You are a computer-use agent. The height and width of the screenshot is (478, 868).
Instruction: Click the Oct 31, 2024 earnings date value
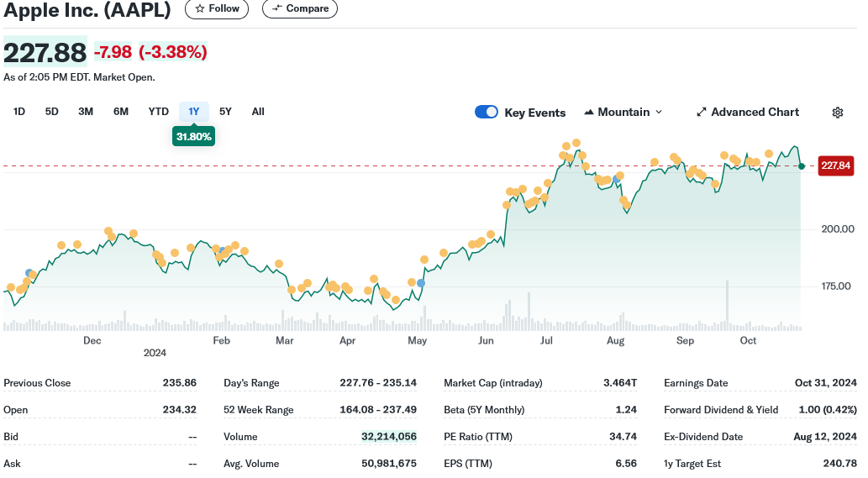point(825,383)
